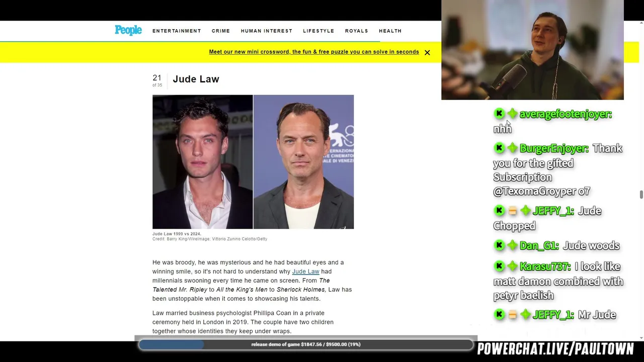Click the burger badge on 'Mr Jude' message
The image size is (644, 362).
(512, 315)
